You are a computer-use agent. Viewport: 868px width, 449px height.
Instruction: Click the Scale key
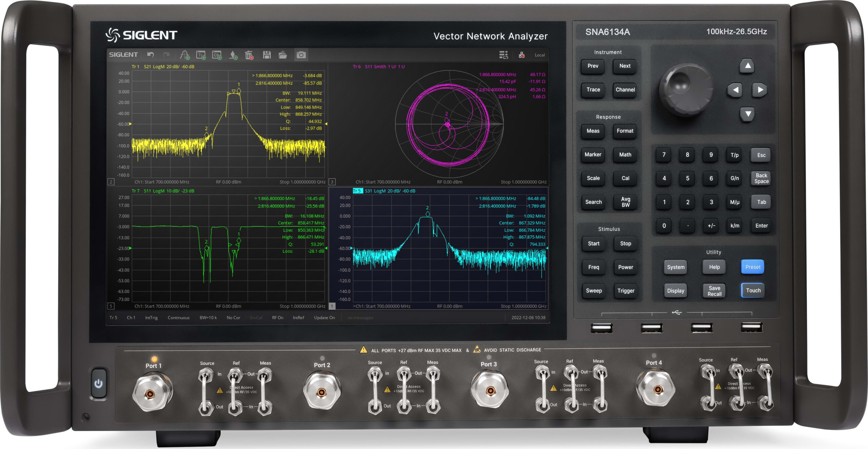click(593, 178)
